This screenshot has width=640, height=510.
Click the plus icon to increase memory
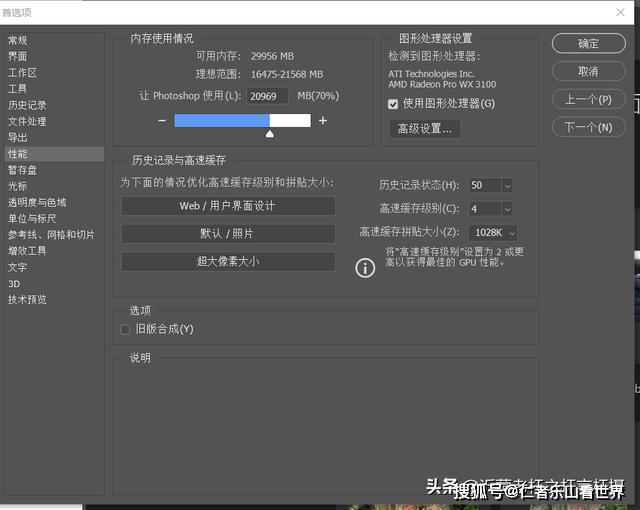323,121
